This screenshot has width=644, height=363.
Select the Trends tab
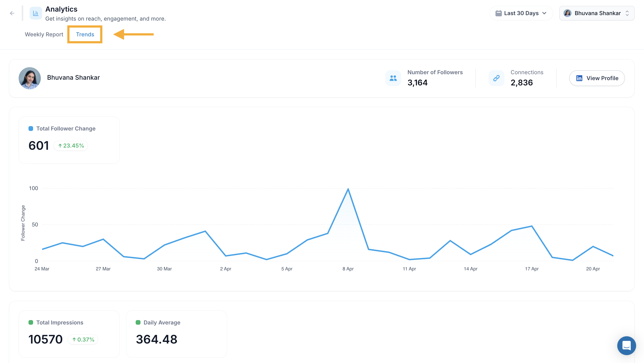click(85, 34)
